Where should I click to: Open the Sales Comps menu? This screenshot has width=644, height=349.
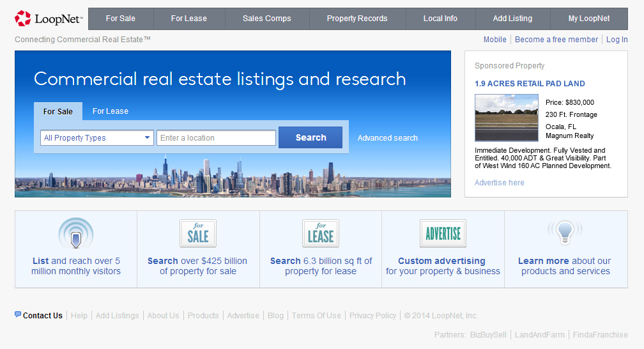point(267,19)
